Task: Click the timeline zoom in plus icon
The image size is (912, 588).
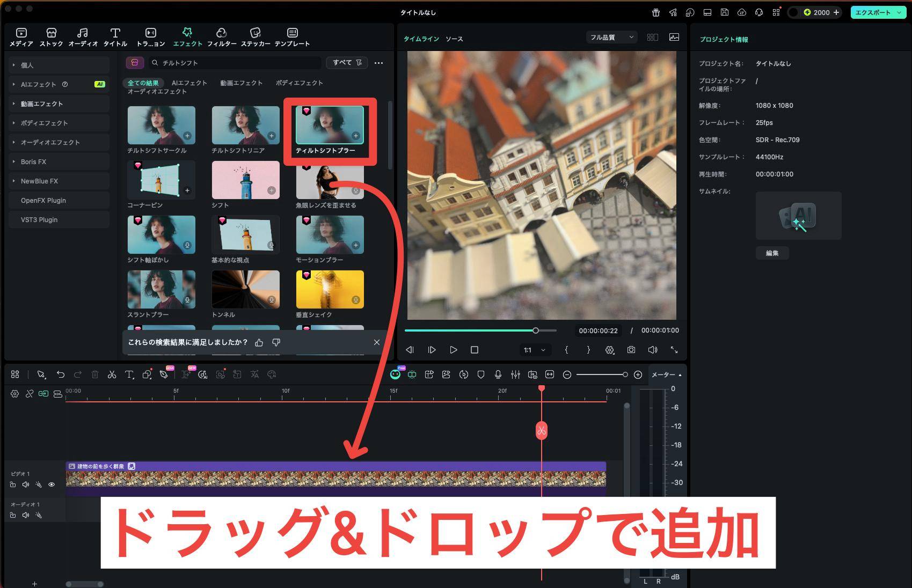Action: pyautogui.click(x=638, y=374)
